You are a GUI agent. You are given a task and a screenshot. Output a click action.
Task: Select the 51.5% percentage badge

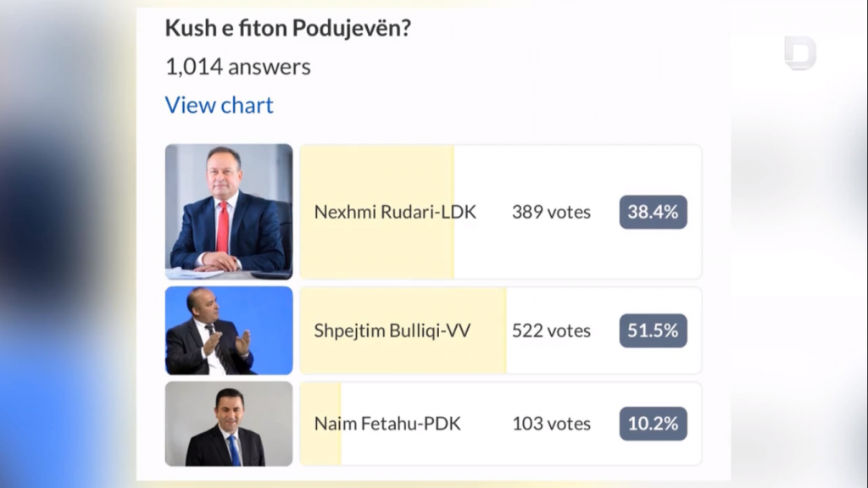[x=653, y=330]
